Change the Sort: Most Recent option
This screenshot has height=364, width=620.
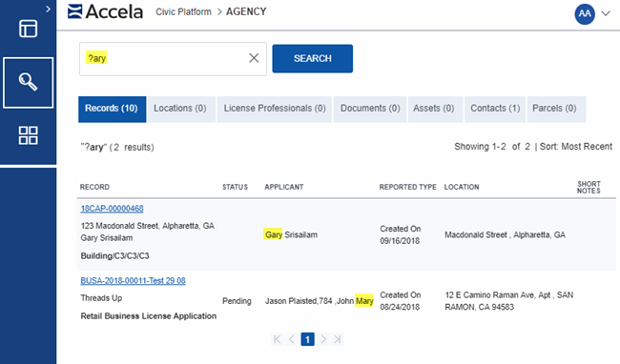[576, 147]
